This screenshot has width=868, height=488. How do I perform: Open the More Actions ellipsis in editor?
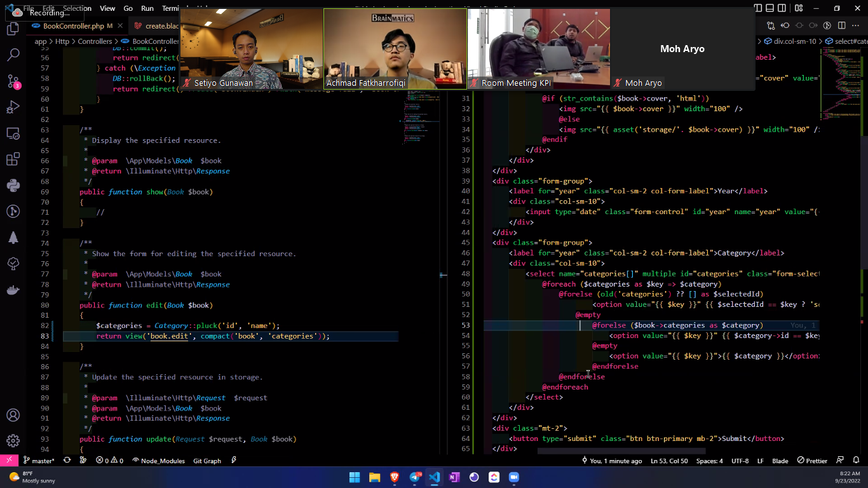coord(856,25)
